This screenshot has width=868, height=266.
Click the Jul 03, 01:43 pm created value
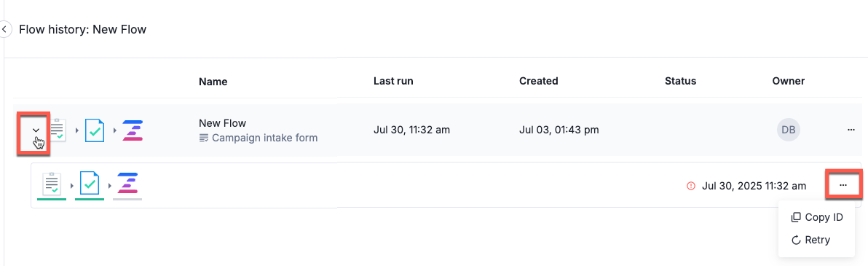(559, 130)
